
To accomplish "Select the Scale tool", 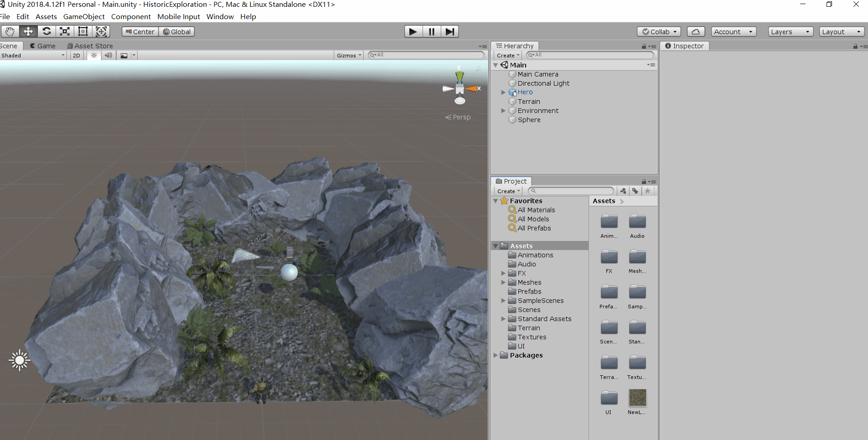I will click(64, 31).
